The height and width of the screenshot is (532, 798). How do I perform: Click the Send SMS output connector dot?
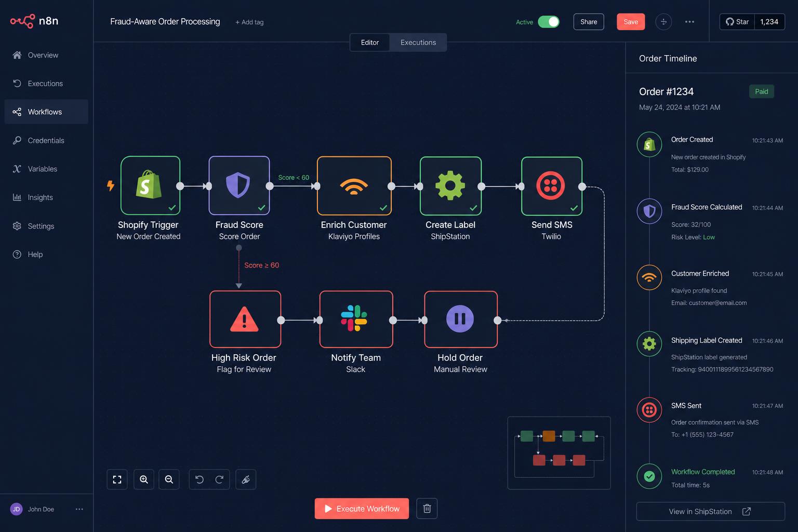click(x=582, y=187)
